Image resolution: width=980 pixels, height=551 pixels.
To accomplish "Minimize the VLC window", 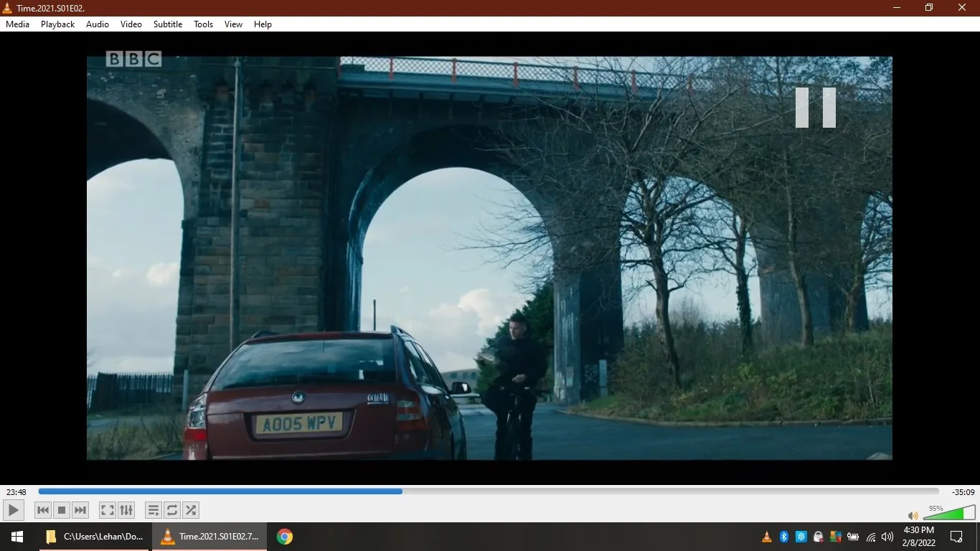I will coord(897,8).
